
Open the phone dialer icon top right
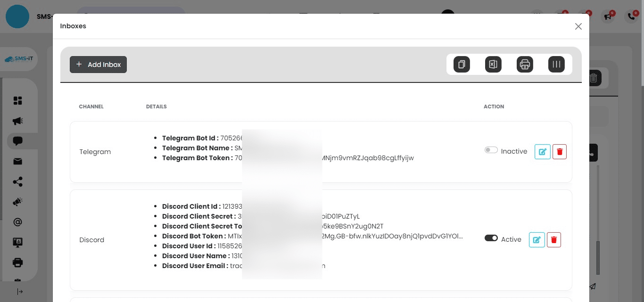631,16
